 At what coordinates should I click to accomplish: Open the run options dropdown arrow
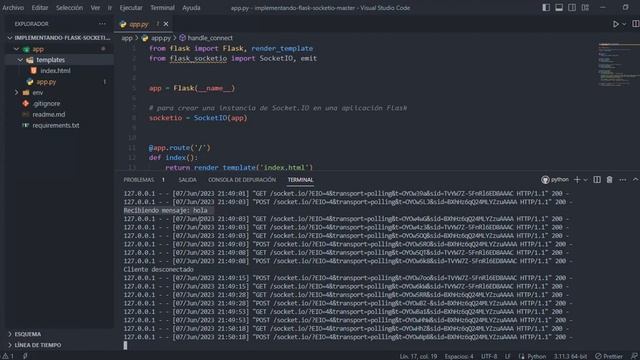(x=624, y=24)
